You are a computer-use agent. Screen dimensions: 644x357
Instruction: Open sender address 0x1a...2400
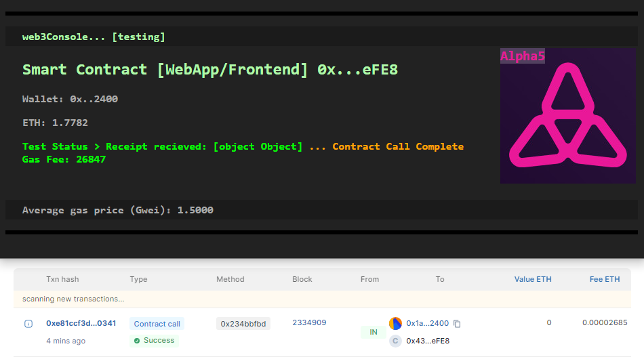pyautogui.click(x=427, y=323)
